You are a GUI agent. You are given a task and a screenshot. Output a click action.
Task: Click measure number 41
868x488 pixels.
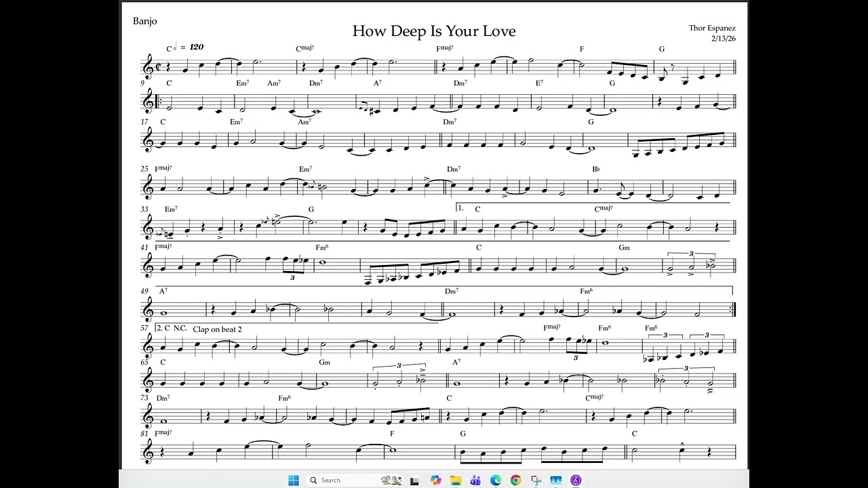click(x=144, y=248)
